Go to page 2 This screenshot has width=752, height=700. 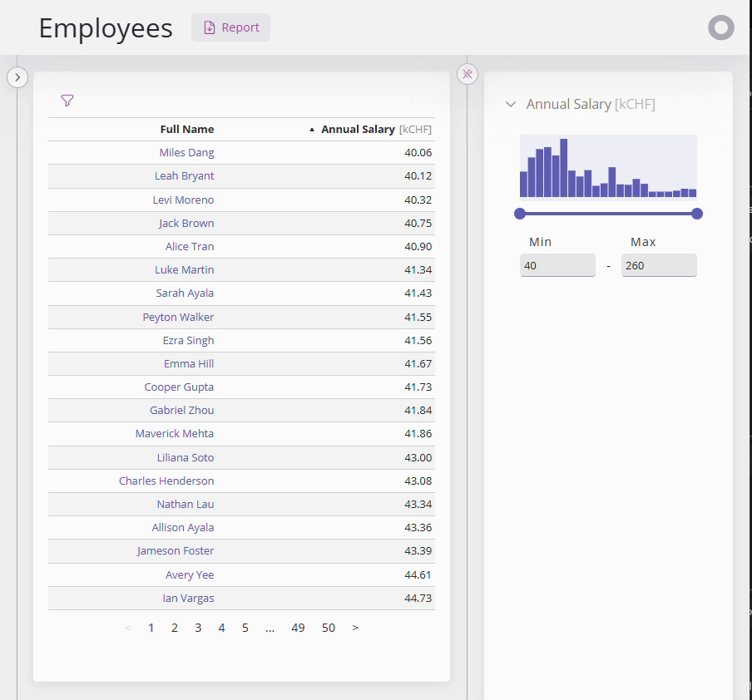175,628
